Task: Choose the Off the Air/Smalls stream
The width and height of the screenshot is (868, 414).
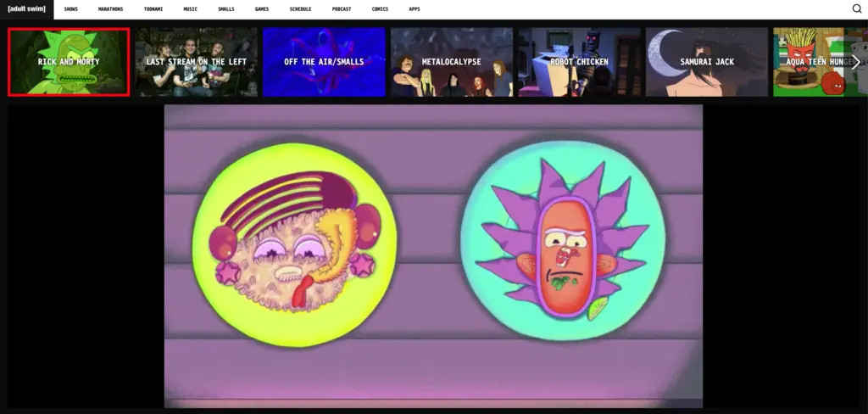Action: 324,62
